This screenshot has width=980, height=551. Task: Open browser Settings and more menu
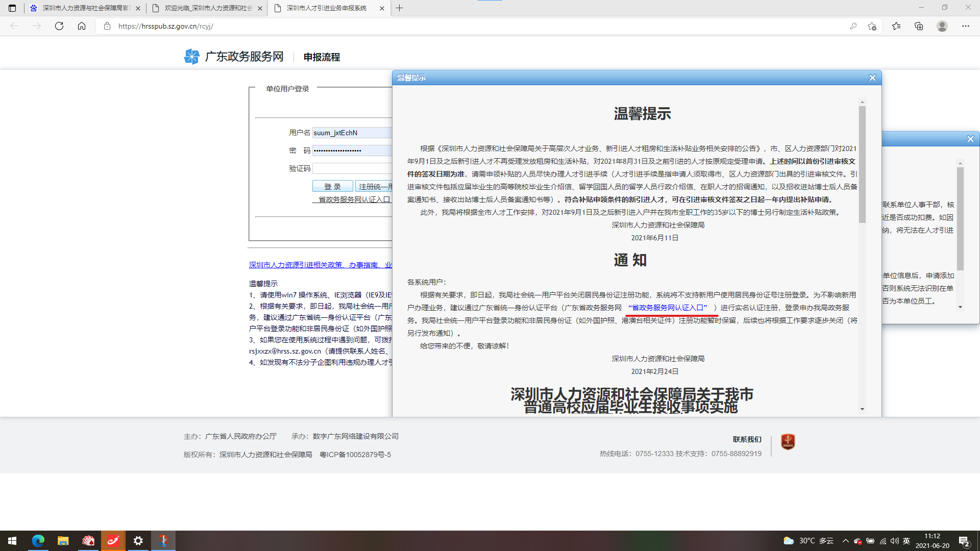tap(965, 26)
